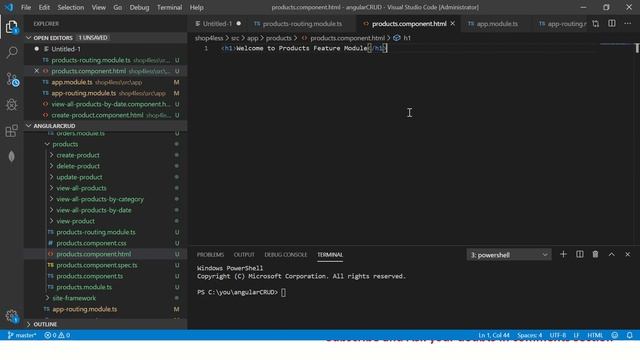Open notifications bell in status bar
This screenshot has height=360, width=640.
(x=629, y=335)
